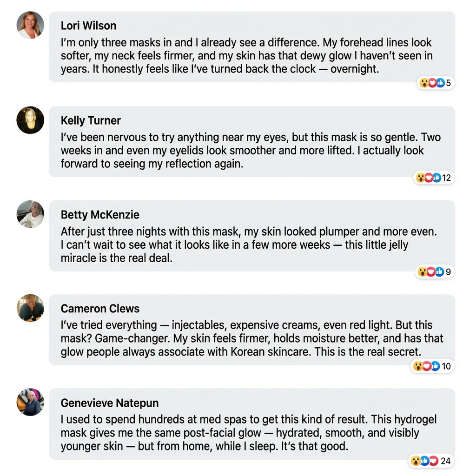
Task: Click the reaction count 24
Action: 445,461
